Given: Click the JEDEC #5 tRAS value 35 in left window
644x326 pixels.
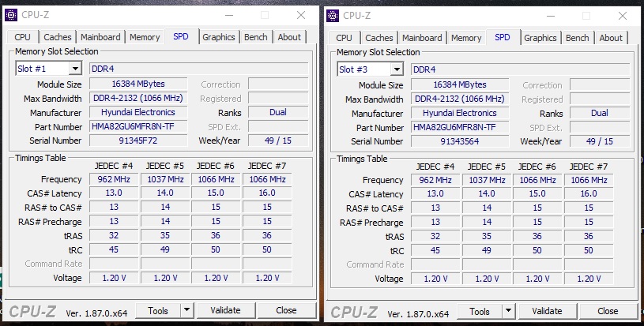Looking at the screenshot, I should click(165, 235).
